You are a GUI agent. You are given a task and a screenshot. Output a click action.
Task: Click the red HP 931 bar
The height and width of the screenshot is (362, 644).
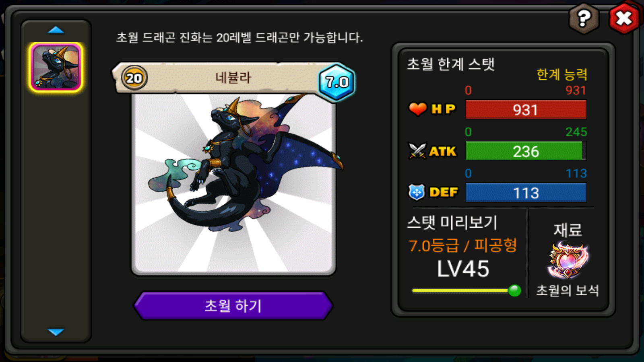click(526, 109)
